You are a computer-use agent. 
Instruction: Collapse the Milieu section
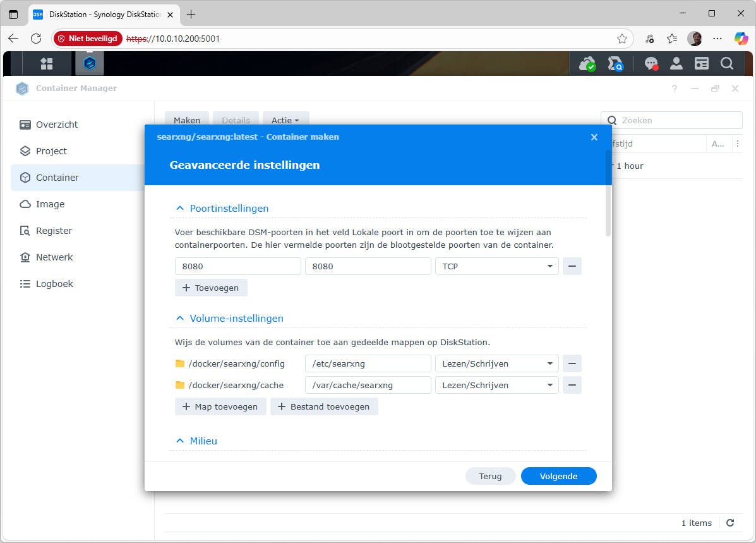tap(180, 441)
